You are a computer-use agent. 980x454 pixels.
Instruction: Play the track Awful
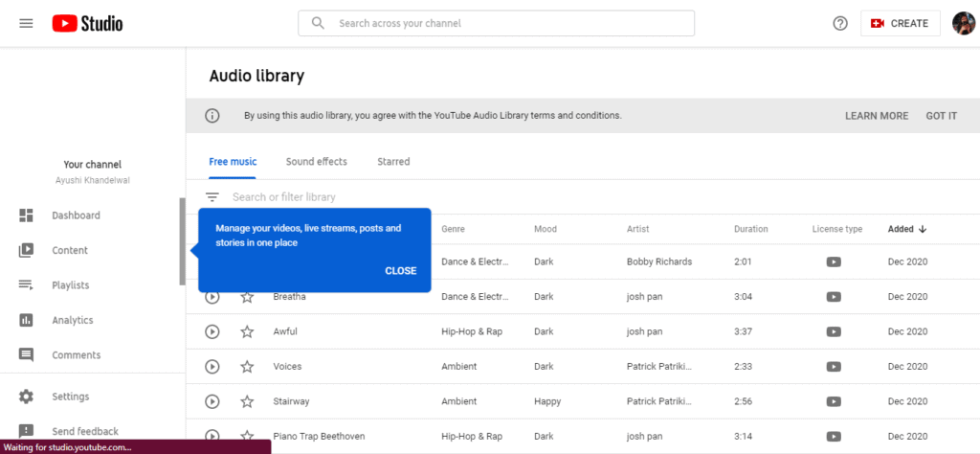(x=212, y=332)
